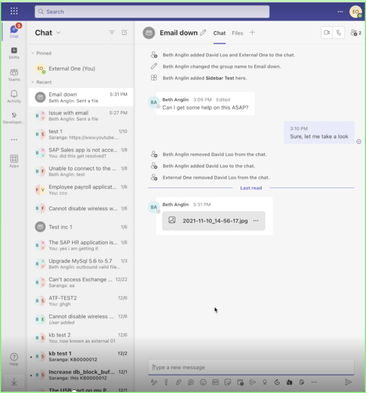Collapse the Pinned chats section
This screenshot has width=366, height=393.
33,53
